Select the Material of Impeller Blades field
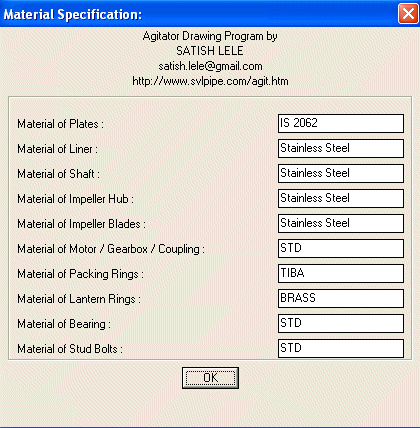 coord(341,223)
